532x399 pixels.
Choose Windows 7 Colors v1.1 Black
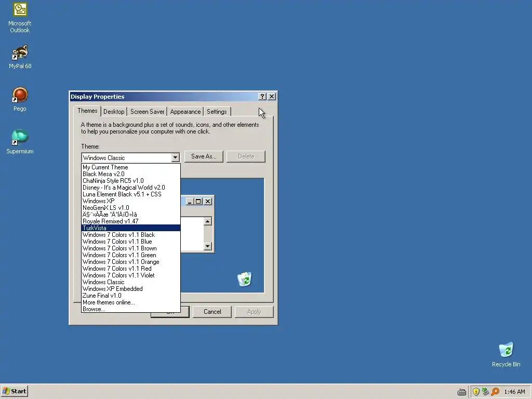pos(130,235)
